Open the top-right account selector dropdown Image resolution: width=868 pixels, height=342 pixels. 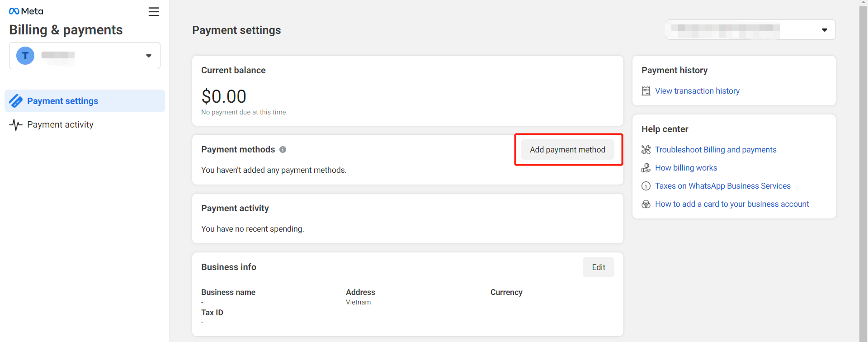[824, 30]
